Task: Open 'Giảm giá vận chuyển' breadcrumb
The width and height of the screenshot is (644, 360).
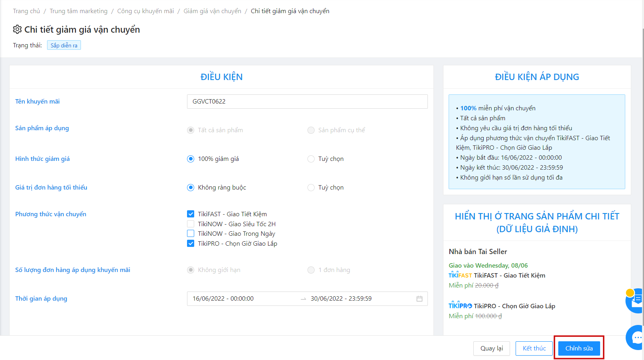Action: [x=212, y=11]
